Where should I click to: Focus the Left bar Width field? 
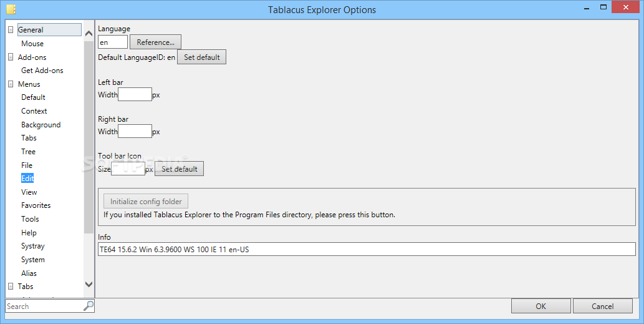pos(135,94)
